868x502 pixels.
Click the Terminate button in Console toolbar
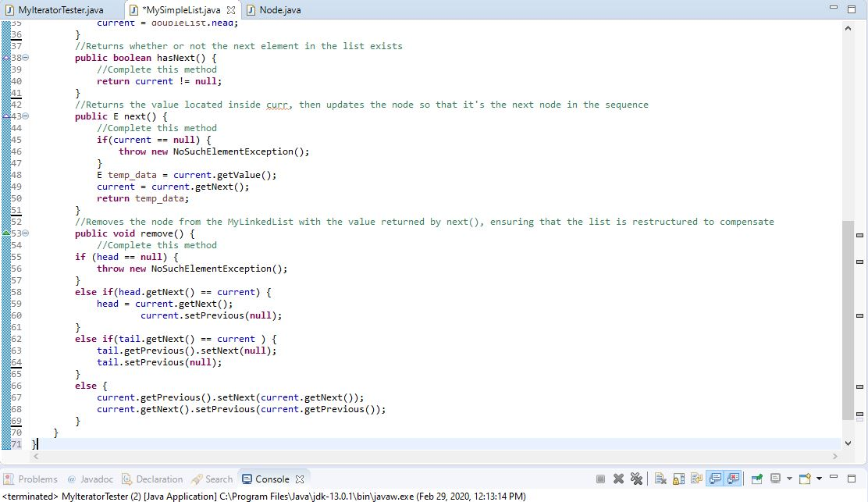point(600,479)
